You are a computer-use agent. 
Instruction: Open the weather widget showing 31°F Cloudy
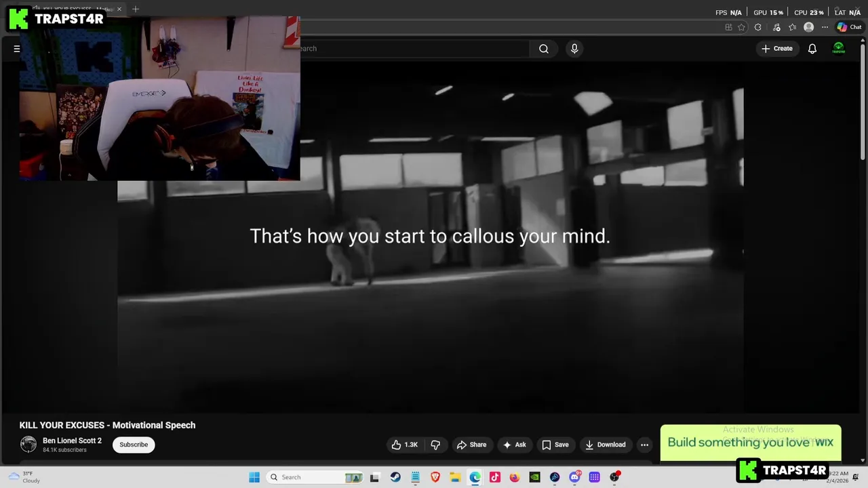point(24,477)
